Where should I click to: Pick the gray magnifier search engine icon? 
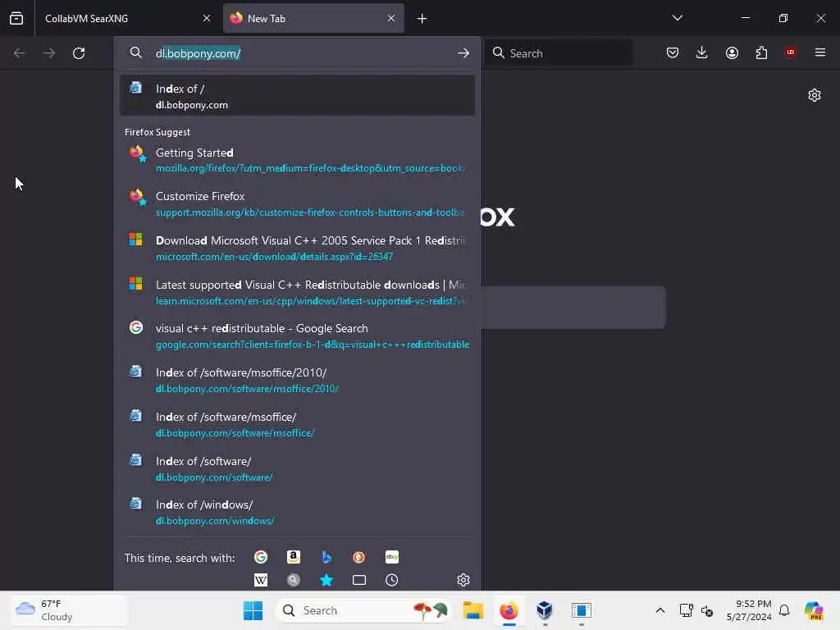(294, 580)
